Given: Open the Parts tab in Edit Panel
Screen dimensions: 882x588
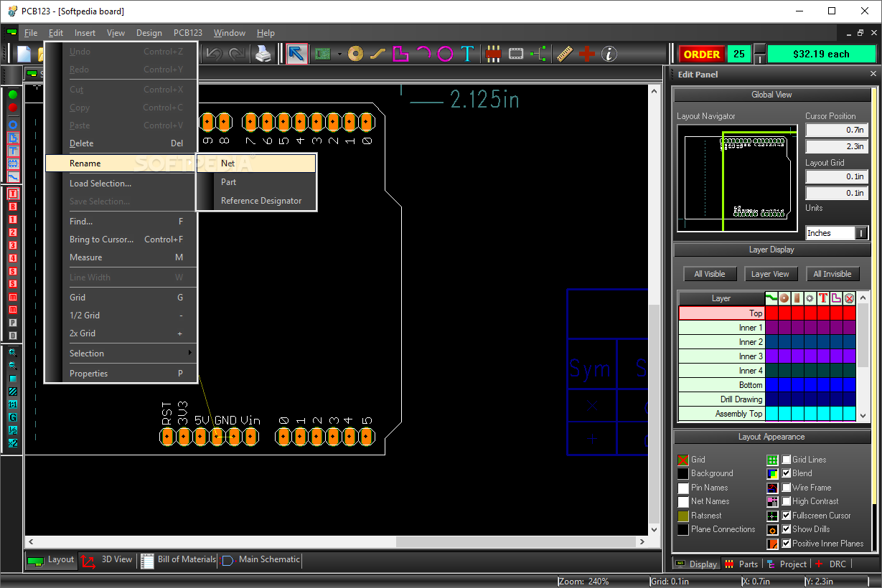Looking at the screenshot, I should (x=741, y=564).
